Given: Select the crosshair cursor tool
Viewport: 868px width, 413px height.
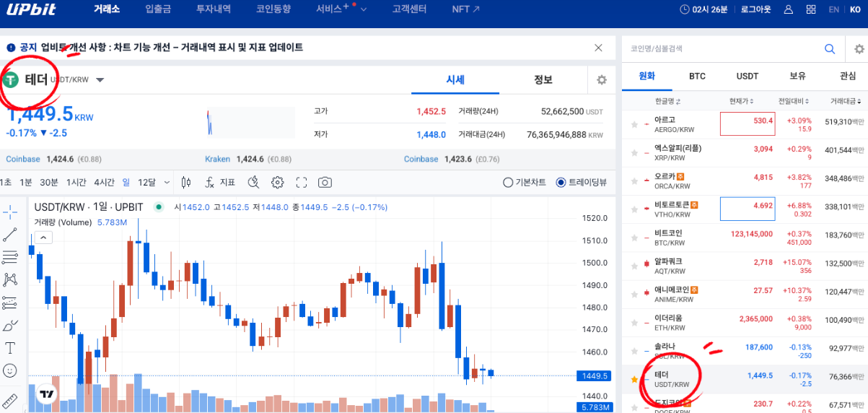Looking at the screenshot, I should tap(10, 212).
